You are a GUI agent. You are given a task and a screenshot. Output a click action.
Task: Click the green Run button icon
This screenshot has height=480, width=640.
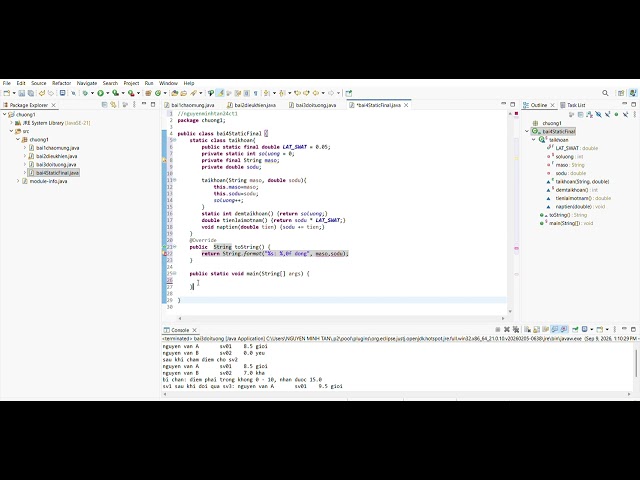(x=100, y=93)
